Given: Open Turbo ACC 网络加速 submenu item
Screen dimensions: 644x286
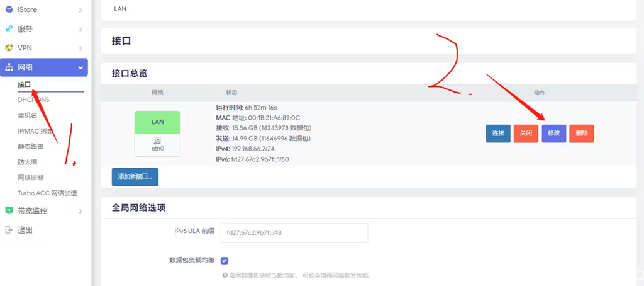Looking at the screenshot, I should coord(47,193).
